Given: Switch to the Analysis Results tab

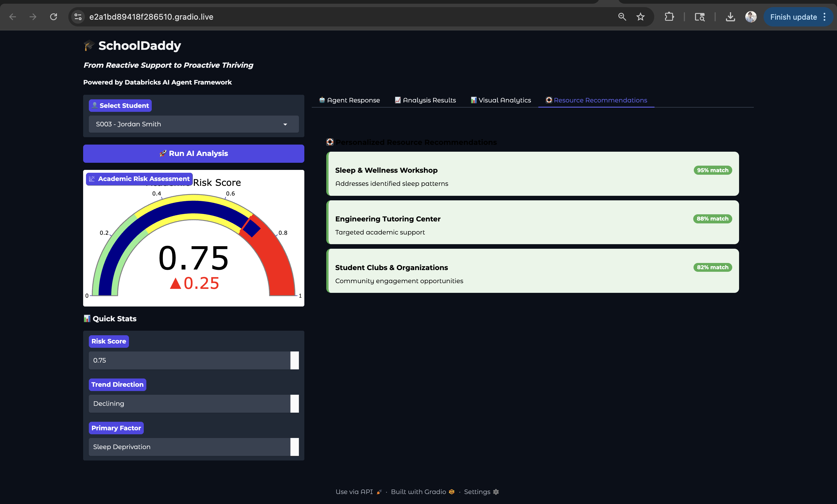Looking at the screenshot, I should coord(425,100).
